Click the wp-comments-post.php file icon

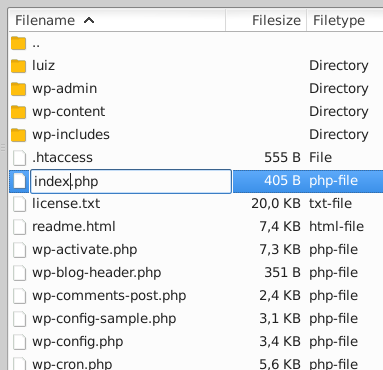click(19, 296)
